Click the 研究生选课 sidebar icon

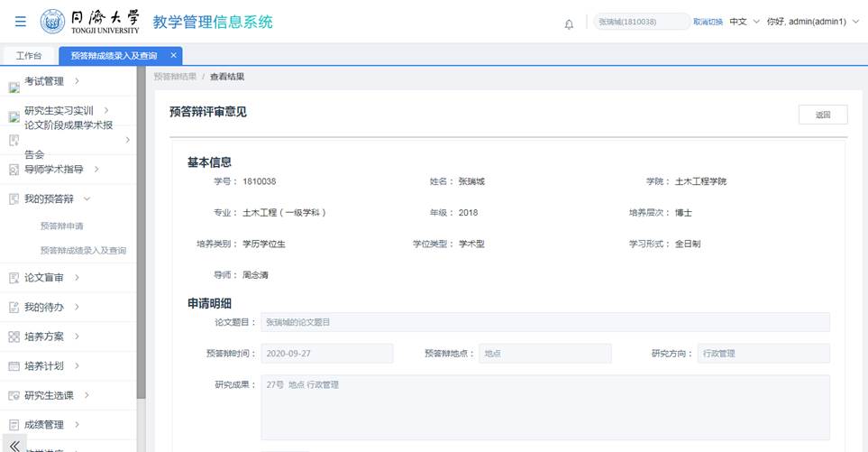[x=14, y=395]
